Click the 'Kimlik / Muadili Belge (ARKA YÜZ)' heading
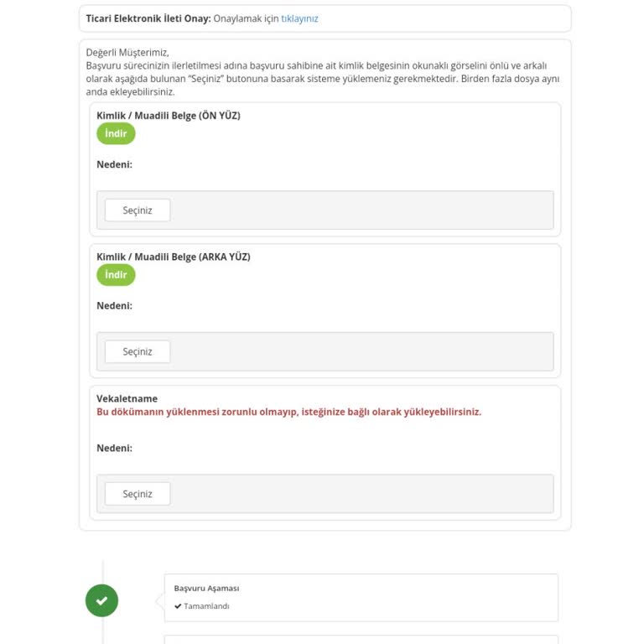Viewport: 644px width, 644px height. pos(174,257)
